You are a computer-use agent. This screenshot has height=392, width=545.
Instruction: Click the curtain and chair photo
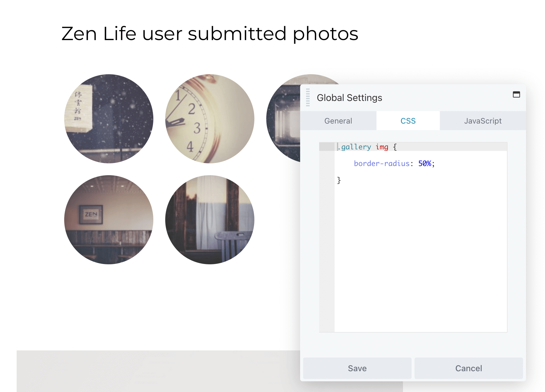point(210,220)
